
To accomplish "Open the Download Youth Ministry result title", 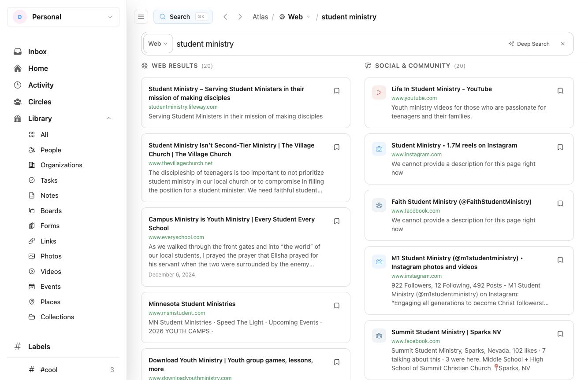I will [x=231, y=365].
